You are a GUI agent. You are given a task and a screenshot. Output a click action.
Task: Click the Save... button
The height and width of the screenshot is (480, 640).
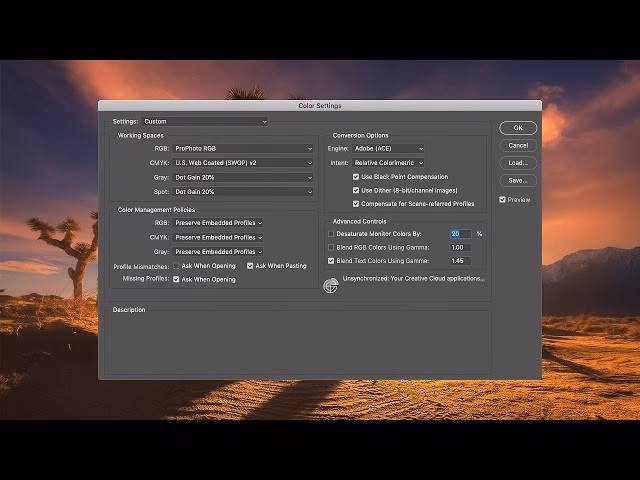518,180
